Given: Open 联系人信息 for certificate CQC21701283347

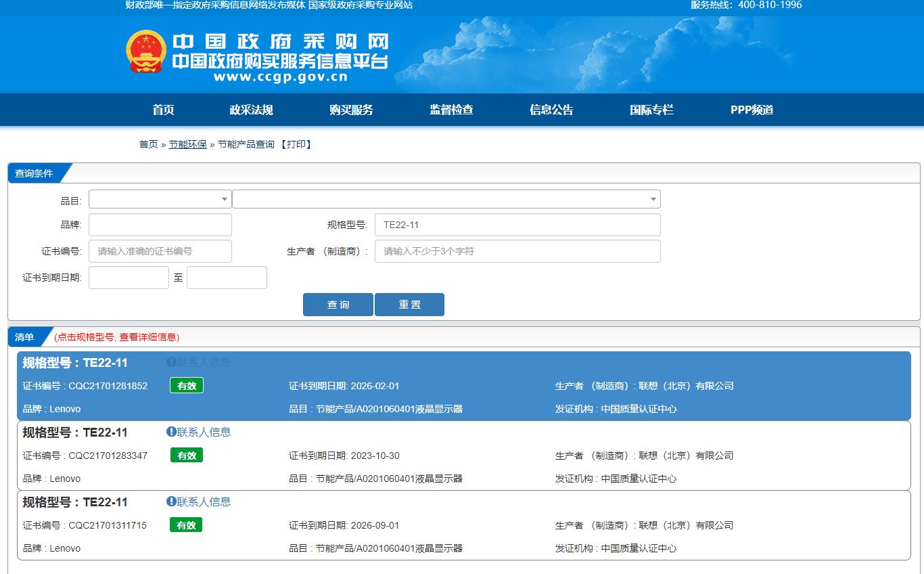Looking at the screenshot, I should coord(204,432).
